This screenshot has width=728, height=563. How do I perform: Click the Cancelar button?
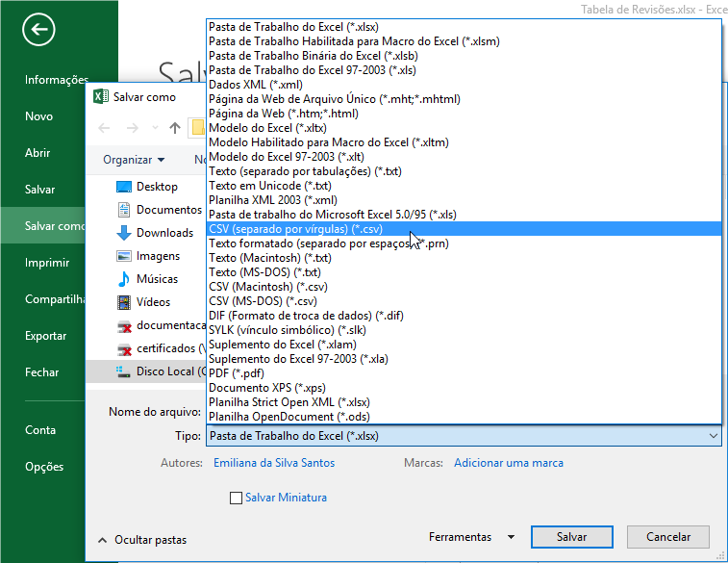pyautogui.click(x=668, y=537)
